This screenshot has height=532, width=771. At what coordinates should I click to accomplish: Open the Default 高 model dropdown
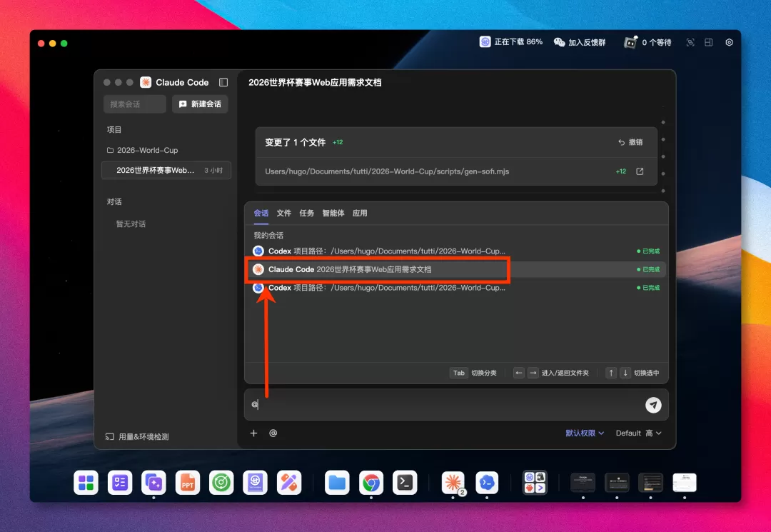(x=638, y=433)
